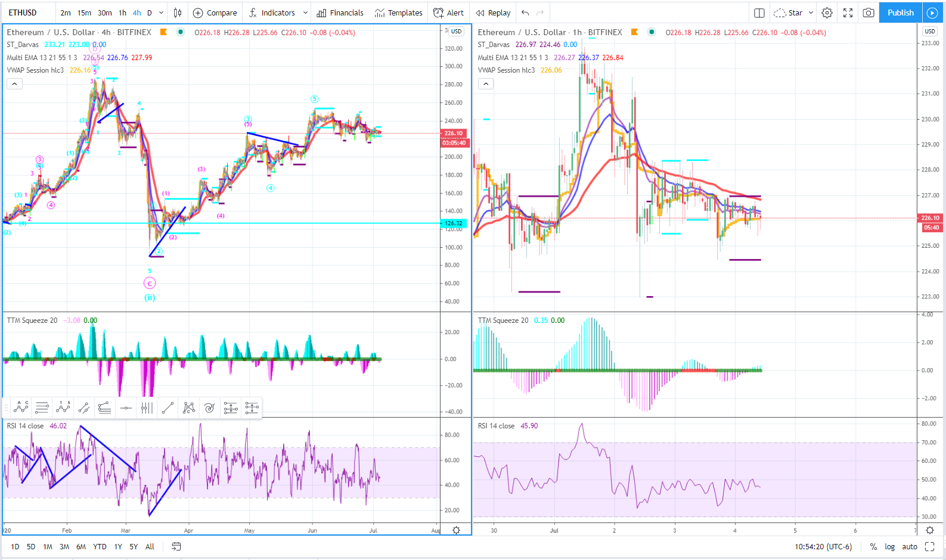Image resolution: width=946 pixels, height=560 pixels.
Task: Open the Star layout dropdown arrow
Action: (x=811, y=13)
